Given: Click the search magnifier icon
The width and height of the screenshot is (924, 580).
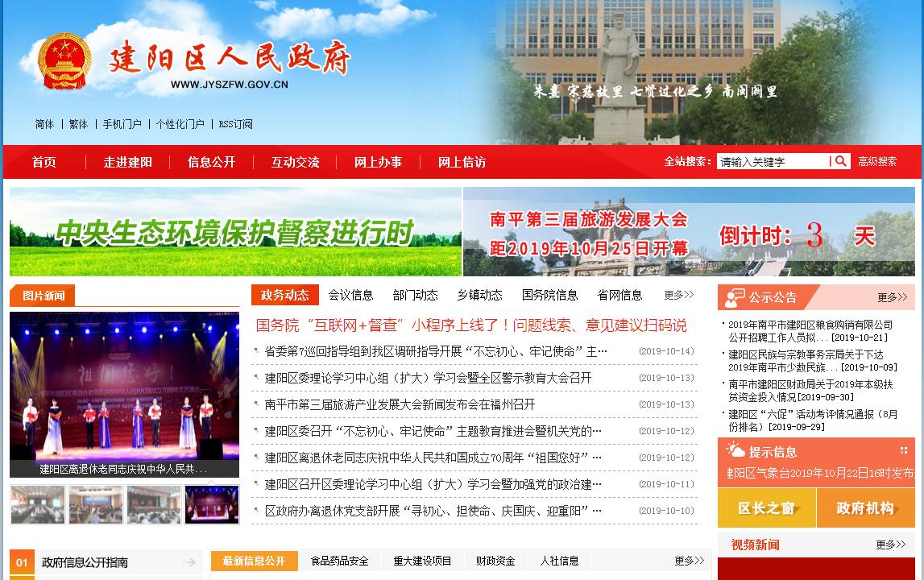Looking at the screenshot, I should tap(840, 161).
